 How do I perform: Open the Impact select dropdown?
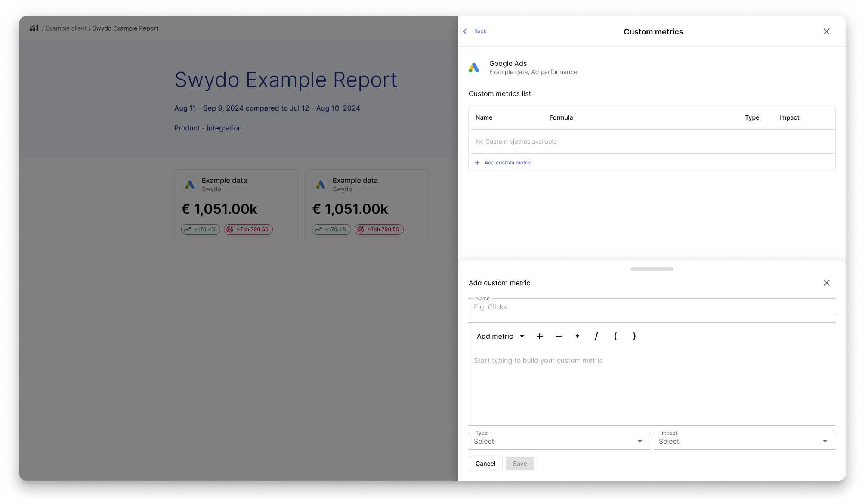[x=744, y=441]
